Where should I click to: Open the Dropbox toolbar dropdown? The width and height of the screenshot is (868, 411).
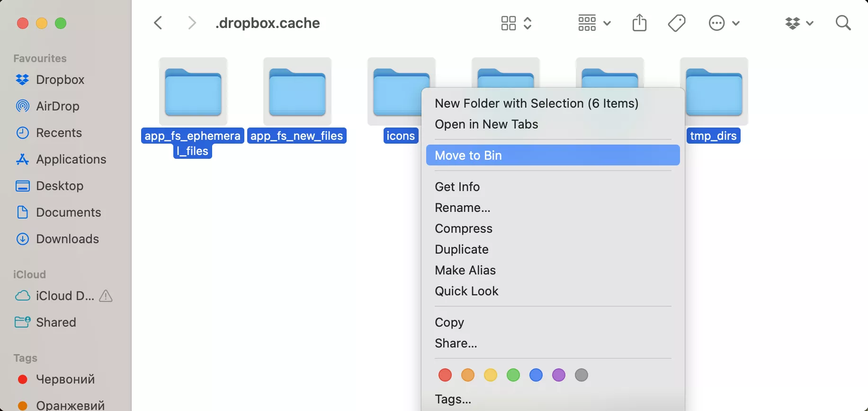tap(799, 23)
